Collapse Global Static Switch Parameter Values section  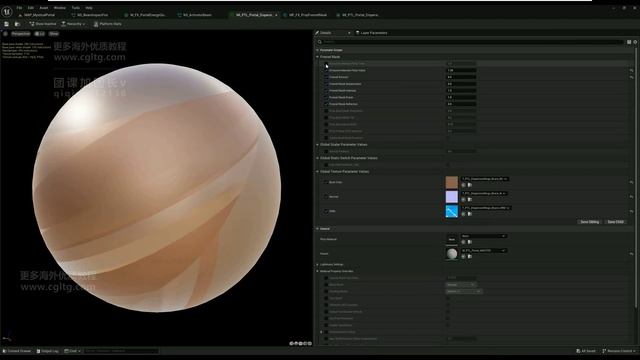pos(318,158)
